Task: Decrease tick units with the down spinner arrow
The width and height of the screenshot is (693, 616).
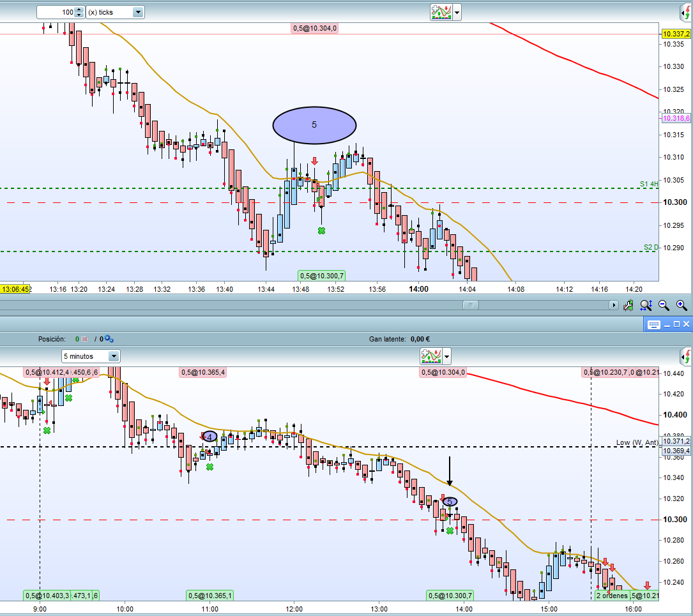Action: [x=79, y=15]
